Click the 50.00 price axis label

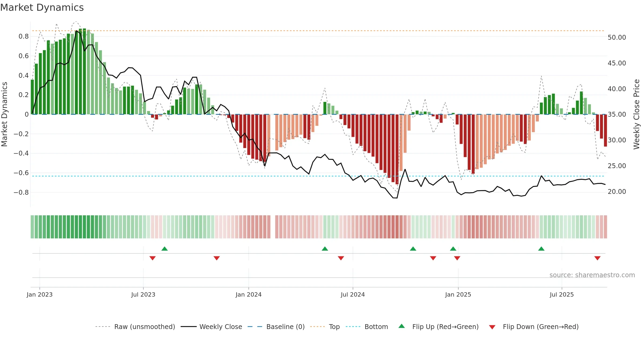pyautogui.click(x=617, y=38)
